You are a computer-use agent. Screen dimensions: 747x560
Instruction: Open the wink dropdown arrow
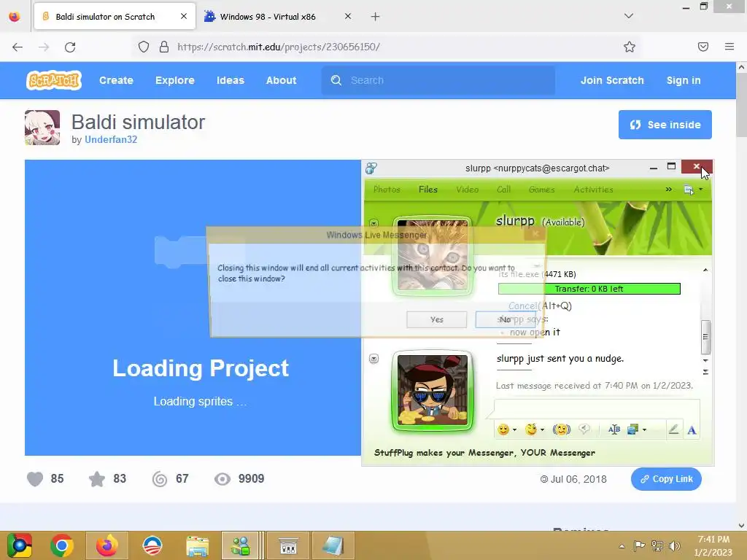[x=542, y=430]
